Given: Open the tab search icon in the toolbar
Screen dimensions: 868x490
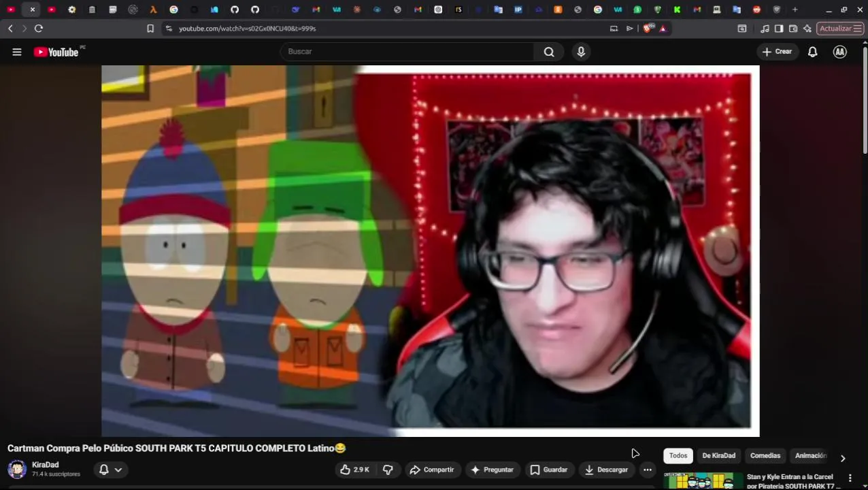Looking at the screenshot, I should (742, 29).
